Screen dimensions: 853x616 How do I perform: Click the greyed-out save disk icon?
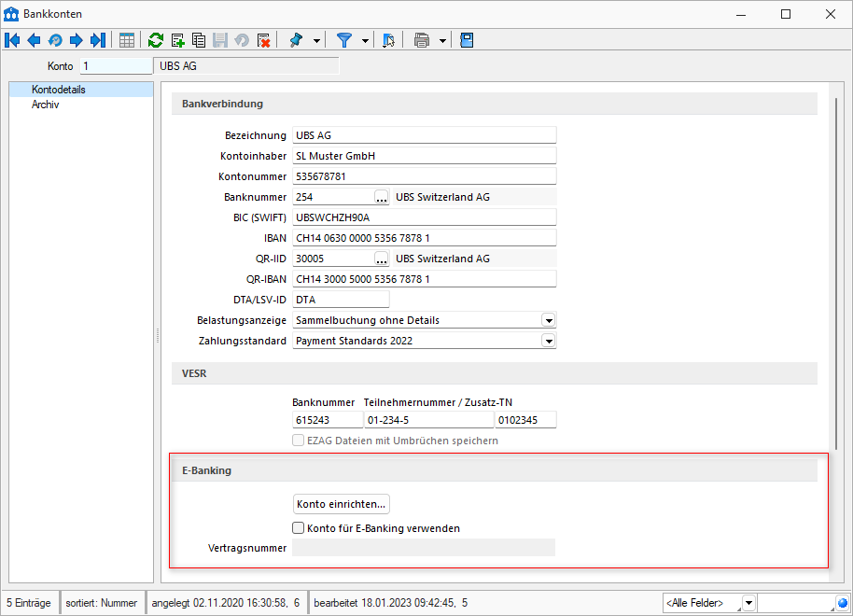click(219, 40)
